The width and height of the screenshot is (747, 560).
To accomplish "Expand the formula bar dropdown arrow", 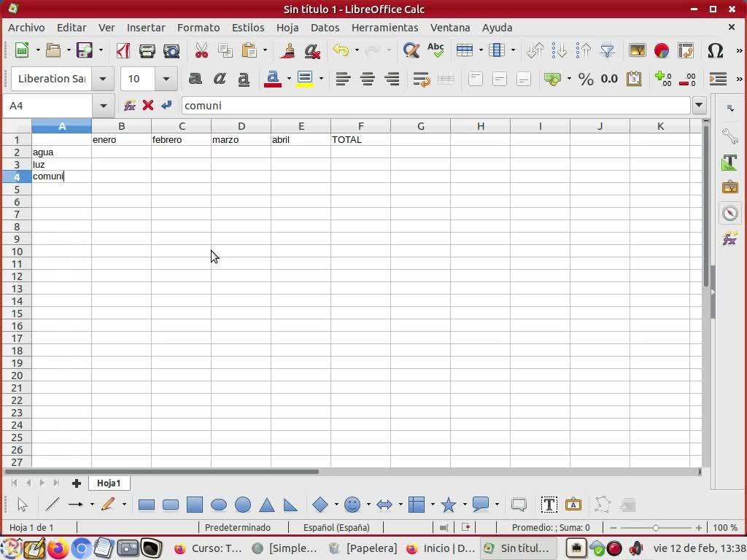I will tap(699, 105).
